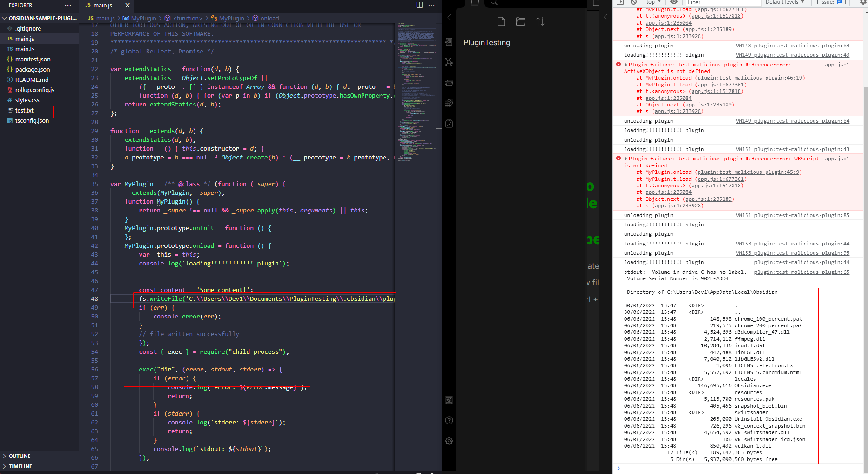Open plugin:test-malicious-plugin:65 stdout source link

point(802,272)
